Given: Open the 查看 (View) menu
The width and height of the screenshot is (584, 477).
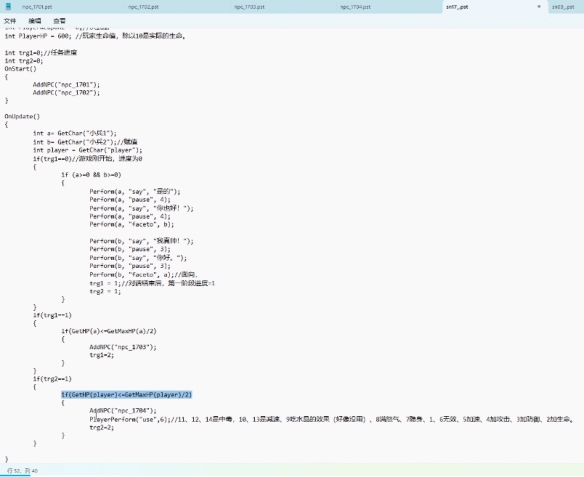Looking at the screenshot, I should (60, 21).
